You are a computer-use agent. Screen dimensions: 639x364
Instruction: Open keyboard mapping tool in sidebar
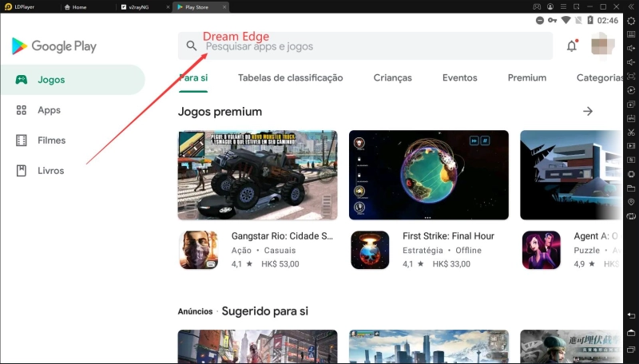(631, 34)
